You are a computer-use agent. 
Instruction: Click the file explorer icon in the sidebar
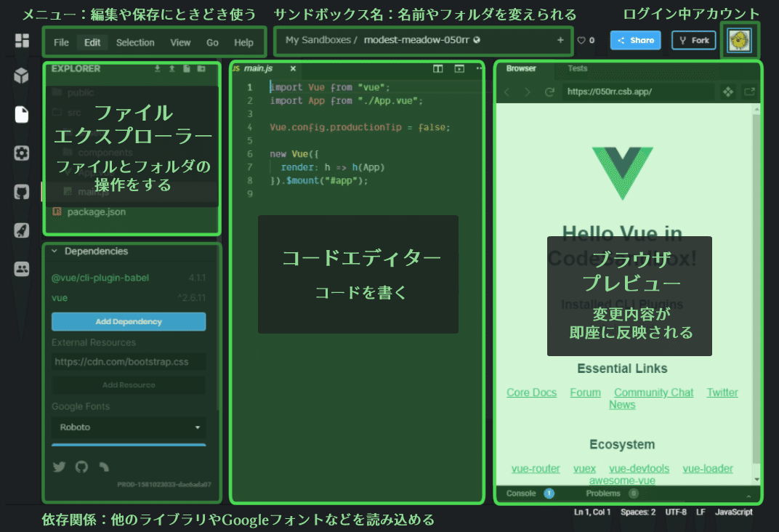(20, 115)
